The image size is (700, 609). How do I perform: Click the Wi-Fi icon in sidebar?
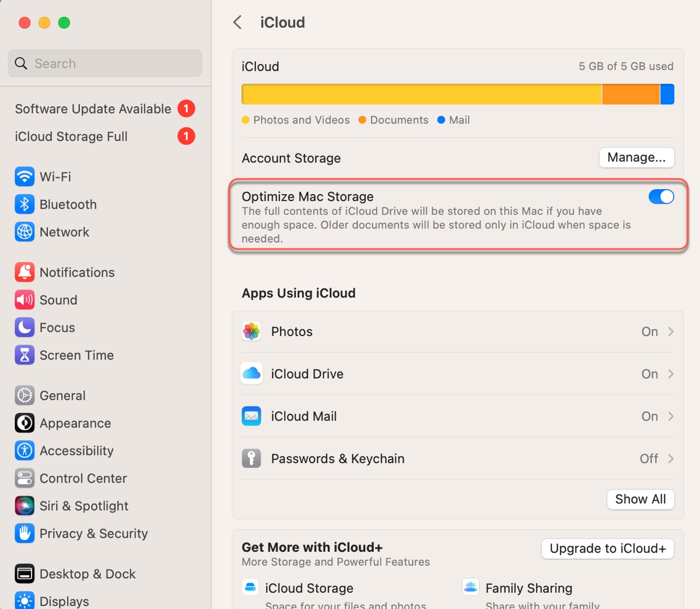(24, 177)
